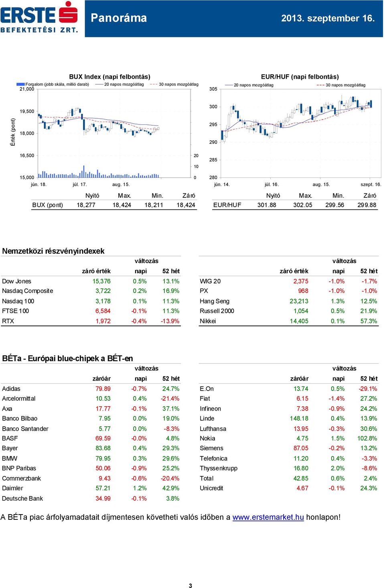Select Nokia's 52 hét change 102.8%
This screenshot has width=385, height=588.
point(367,438)
